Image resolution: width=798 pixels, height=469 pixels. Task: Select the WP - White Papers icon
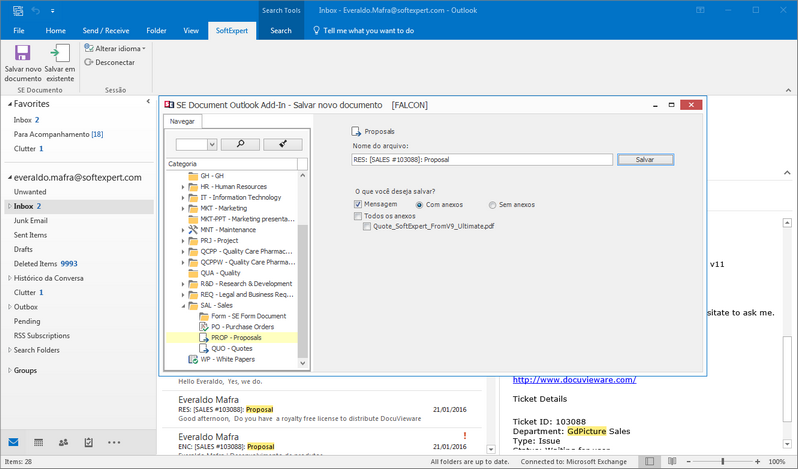193,359
